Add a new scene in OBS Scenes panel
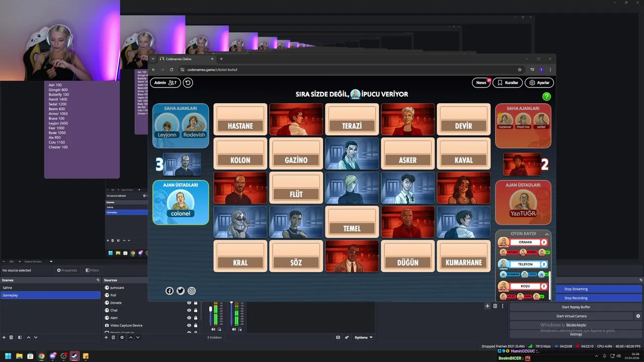 click(x=4, y=337)
